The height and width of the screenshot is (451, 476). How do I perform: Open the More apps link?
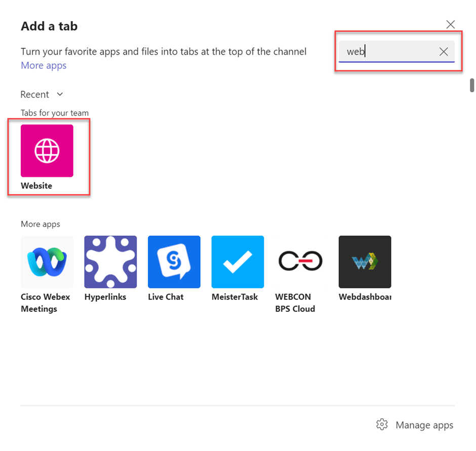click(44, 65)
